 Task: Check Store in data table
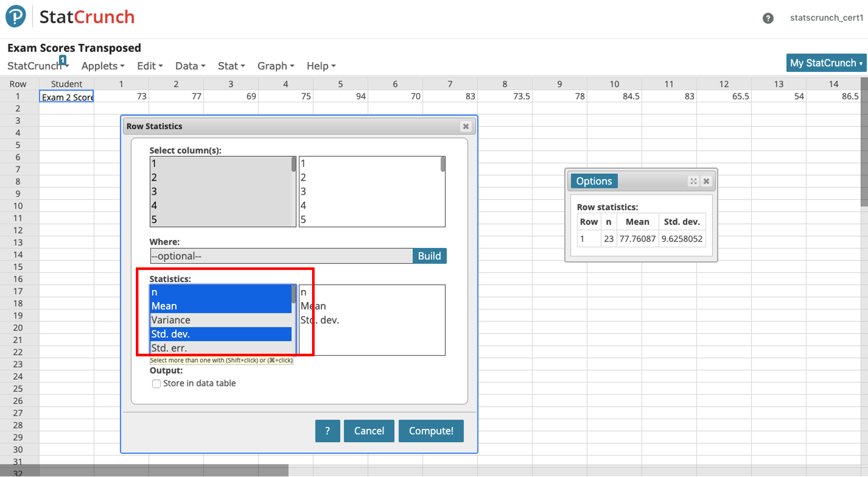(x=156, y=384)
